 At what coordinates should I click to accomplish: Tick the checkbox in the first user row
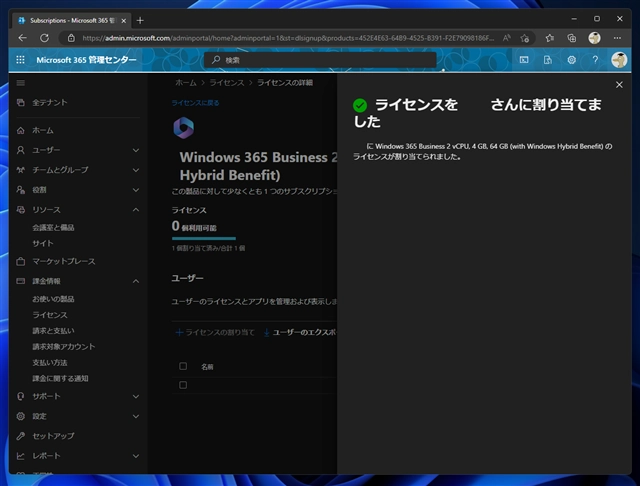tap(183, 385)
